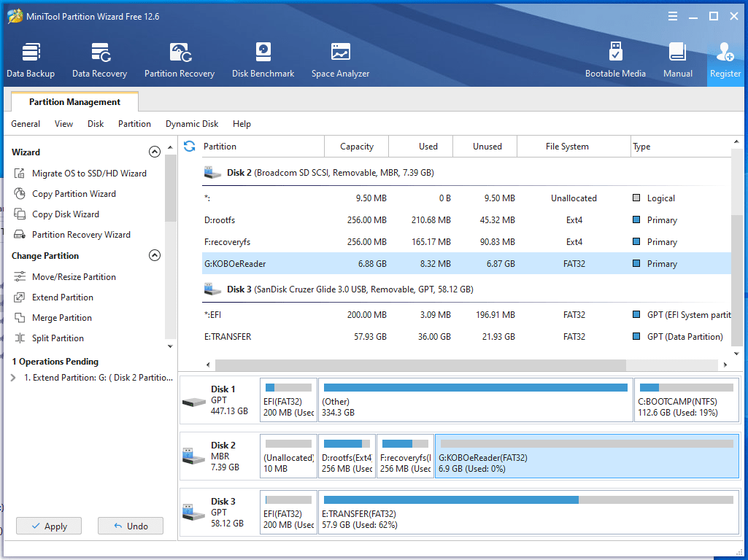Open Partition Recovery
The height and width of the screenshot is (560, 748).
pos(180,60)
